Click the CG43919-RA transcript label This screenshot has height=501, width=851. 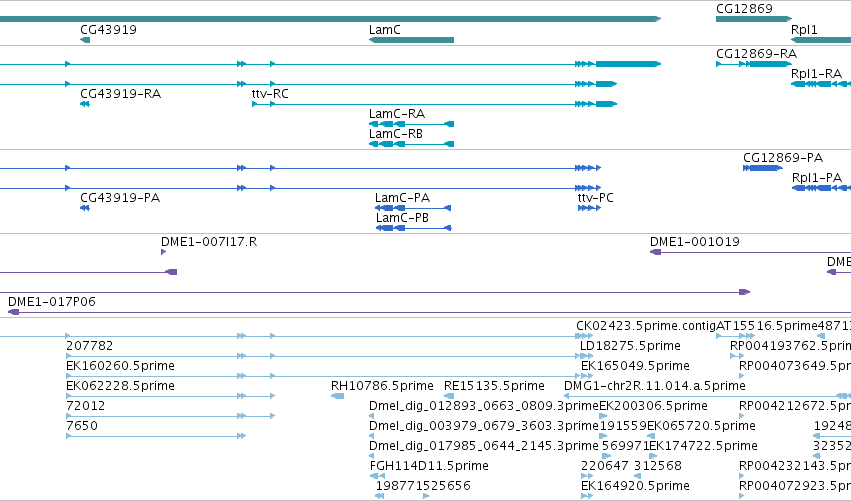coord(120,94)
